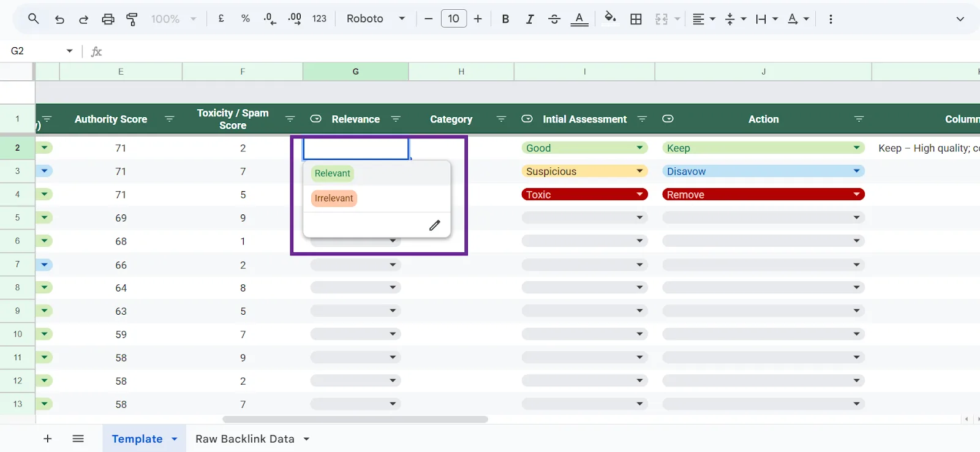
Task: Switch to Raw Backlink Data tab
Action: click(x=245, y=439)
